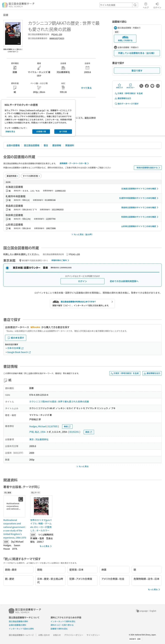The height and width of the screenshot is (644, 165).
Task: Choose 必要最小限 cookies
Action: coord(41,131)
